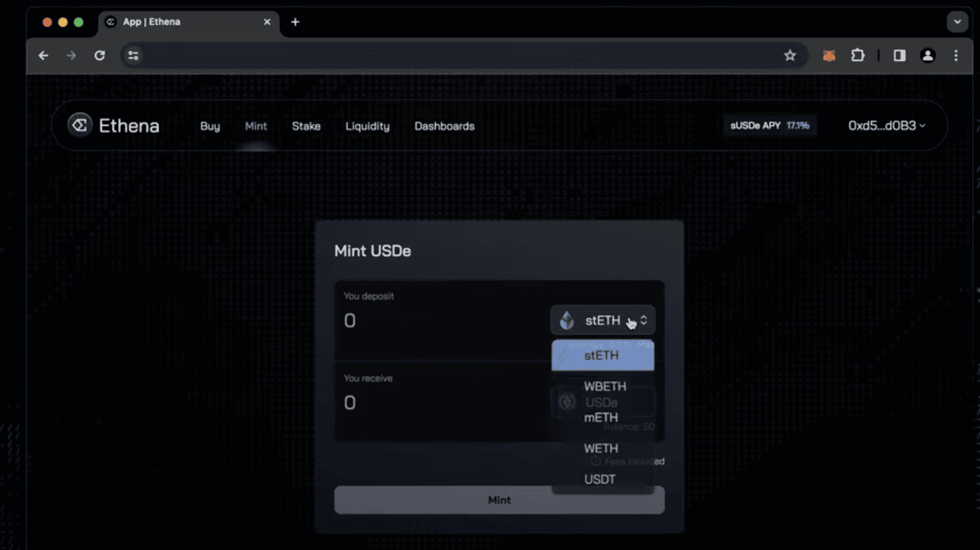The height and width of the screenshot is (550, 980).
Task: Open site information icon in address bar
Action: click(133, 56)
